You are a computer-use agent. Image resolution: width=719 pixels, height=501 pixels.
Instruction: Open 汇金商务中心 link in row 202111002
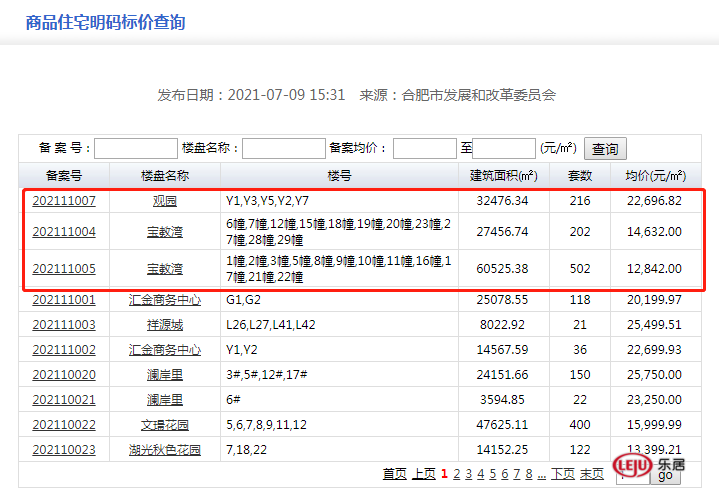click(x=165, y=350)
